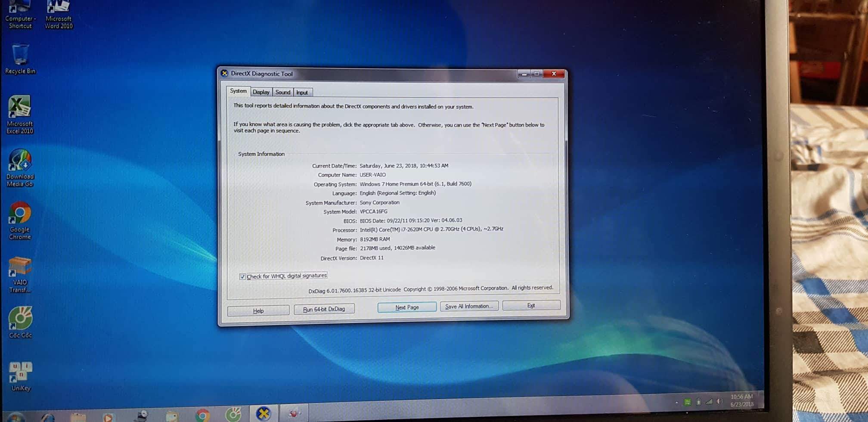The height and width of the screenshot is (422, 868).
Task: Minimize the DirectX Diagnostic Tool window
Action: coord(524,74)
